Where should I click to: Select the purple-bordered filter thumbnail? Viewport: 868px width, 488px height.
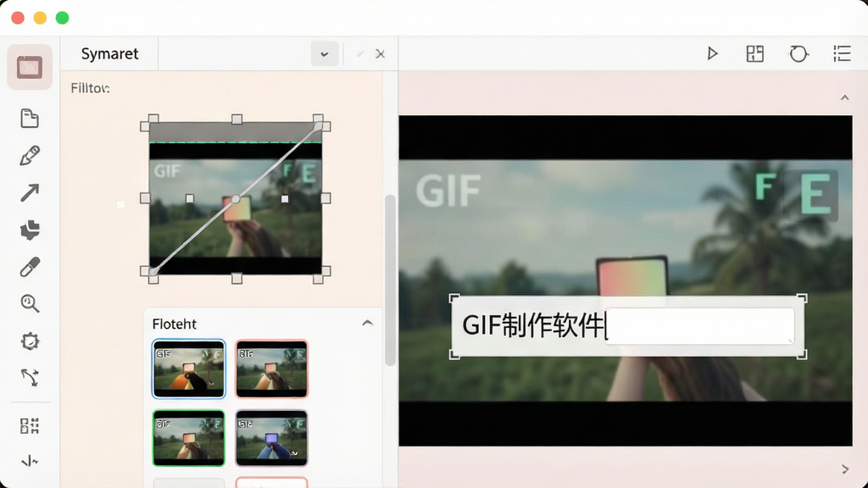point(271,438)
